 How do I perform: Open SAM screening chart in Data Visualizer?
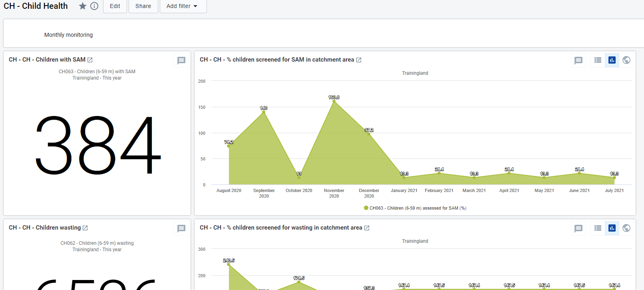(x=359, y=60)
